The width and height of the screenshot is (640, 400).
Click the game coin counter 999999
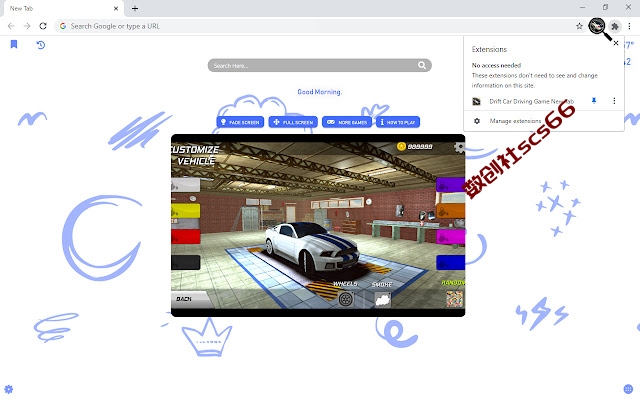click(x=414, y=146)
